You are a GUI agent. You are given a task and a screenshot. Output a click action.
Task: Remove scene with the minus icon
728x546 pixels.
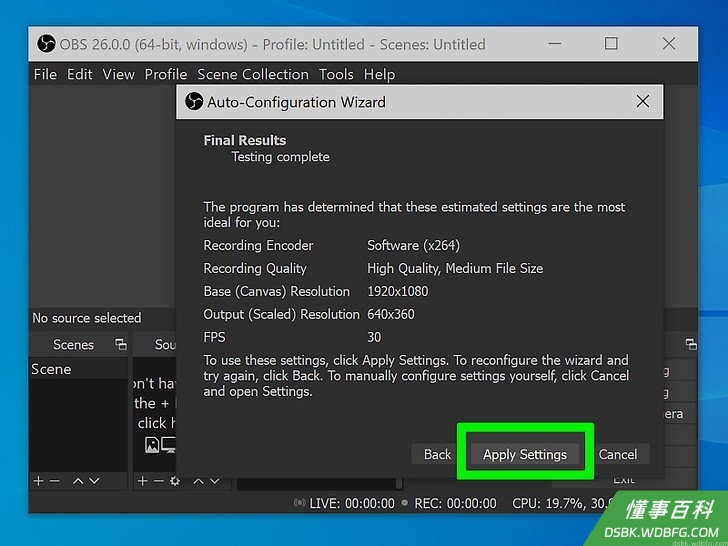coord(54,481)
